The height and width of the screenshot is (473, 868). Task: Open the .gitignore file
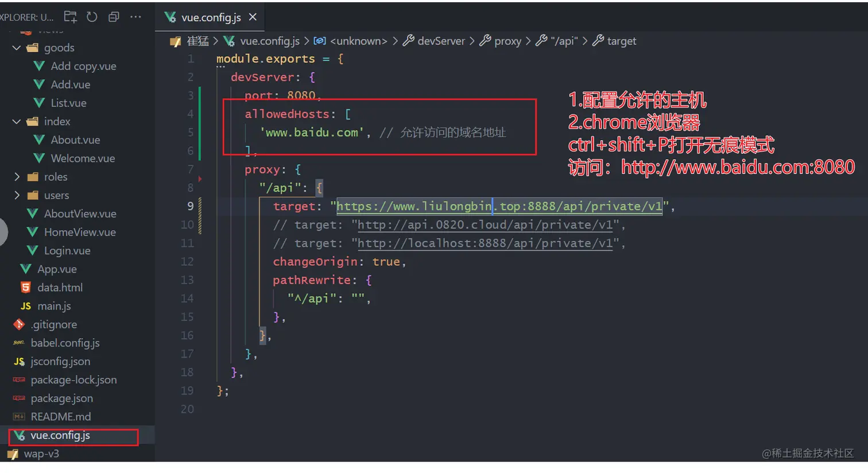point(53,324)
